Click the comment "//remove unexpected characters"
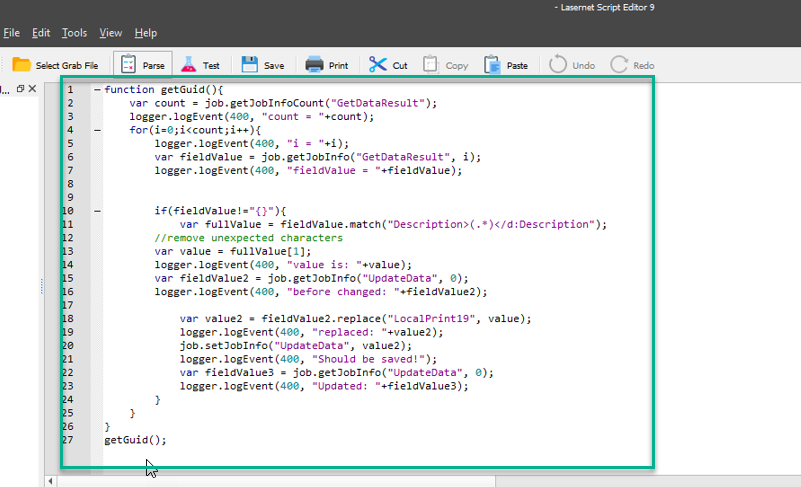 (249, 238)
